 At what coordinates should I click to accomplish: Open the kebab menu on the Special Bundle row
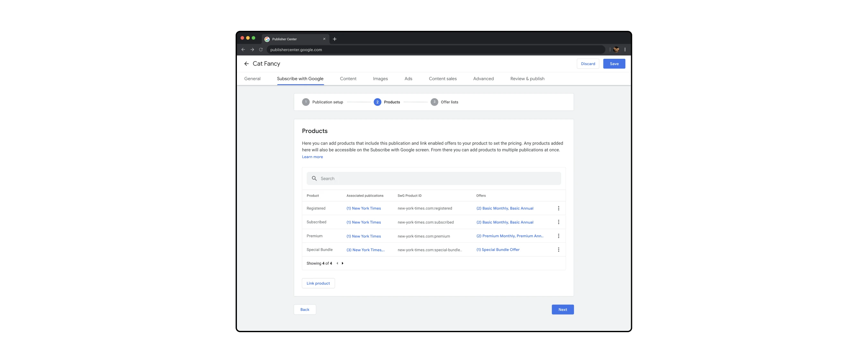coord(559,249)
